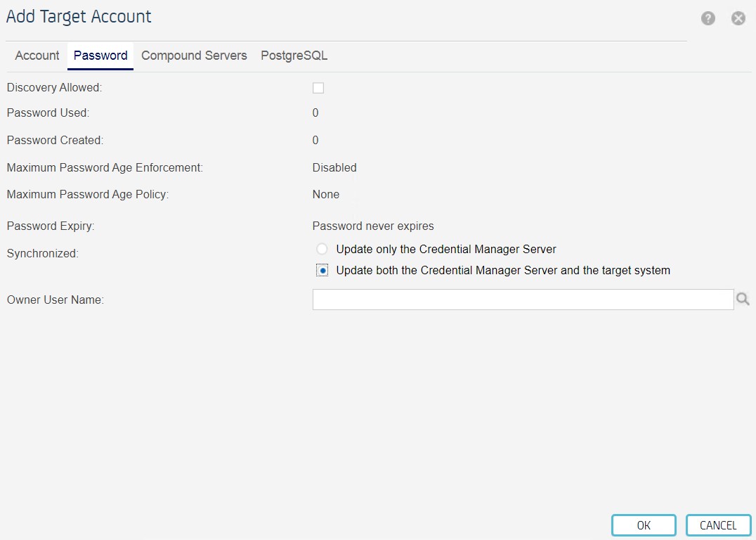Click inside the Owner User Name field
756x540 pixels.
point(523,299)
